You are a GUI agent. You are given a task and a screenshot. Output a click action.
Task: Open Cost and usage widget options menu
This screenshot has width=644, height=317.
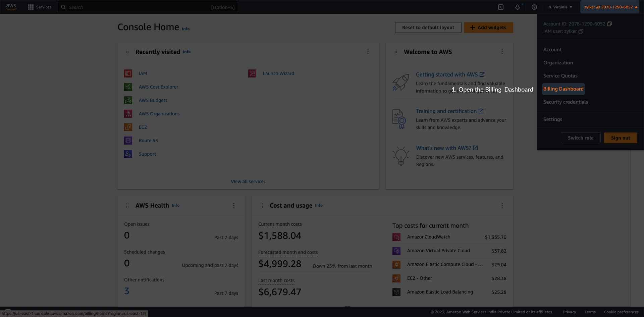point(502,205)
